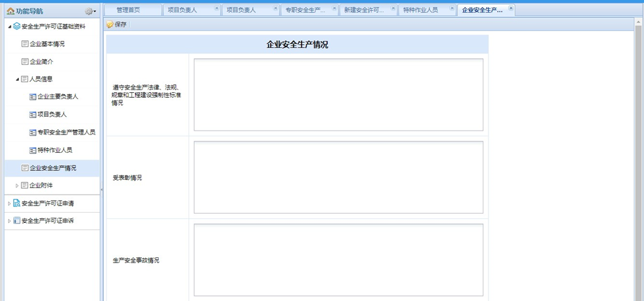Select the 安全生产许可证基础资料 stack icon
Image resolution: width=644 pixels, height=301 pixels.
tap(16, 27)
